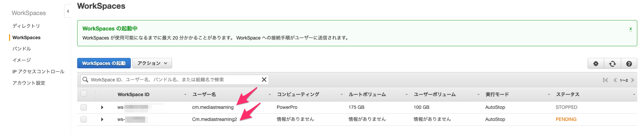This screenshot has height=135, width=644.
Task: Expand details for cm.mediastreaming WorkSpace
Action: coord(102,107)
